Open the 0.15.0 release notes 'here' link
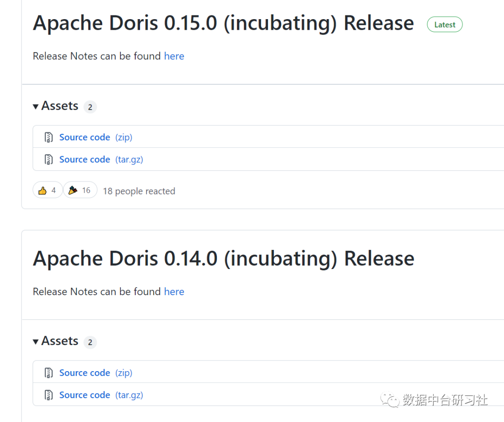The image size is (504, 422). pyautogui.click(x=174, y=56)
